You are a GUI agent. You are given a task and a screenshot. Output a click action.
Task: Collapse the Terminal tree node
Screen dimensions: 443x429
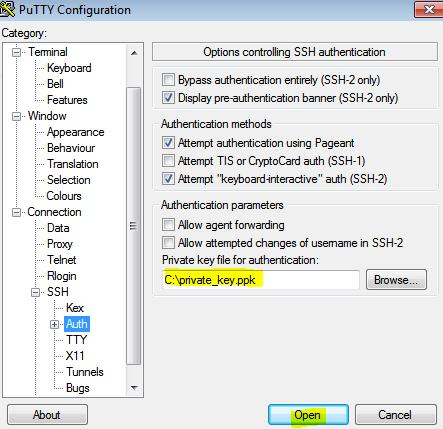click(x=16, y=52)
